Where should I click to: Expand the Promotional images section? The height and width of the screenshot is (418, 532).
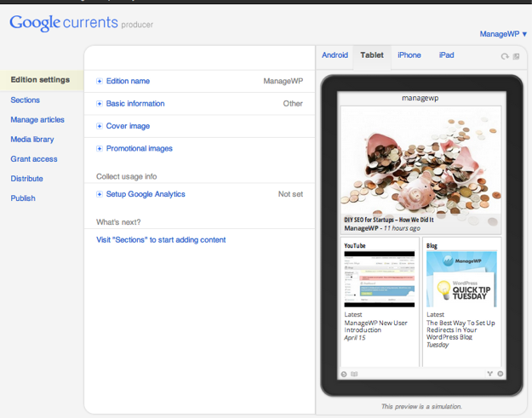(138, 149)
